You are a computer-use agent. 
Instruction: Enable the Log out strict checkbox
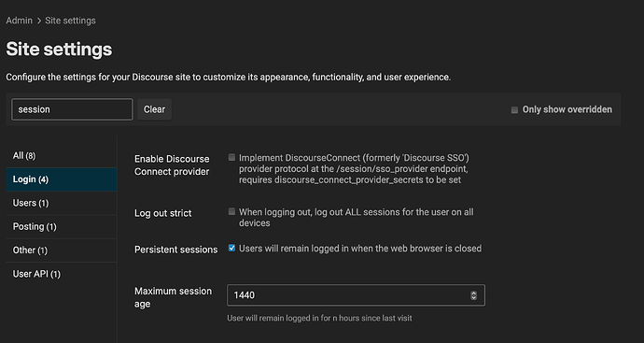click(232, 212)
